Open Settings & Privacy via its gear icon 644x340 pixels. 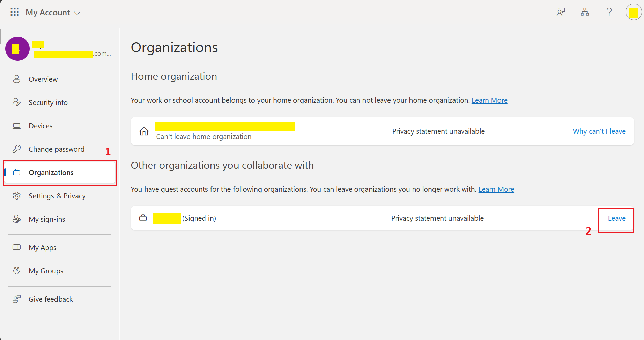(16, 196)
